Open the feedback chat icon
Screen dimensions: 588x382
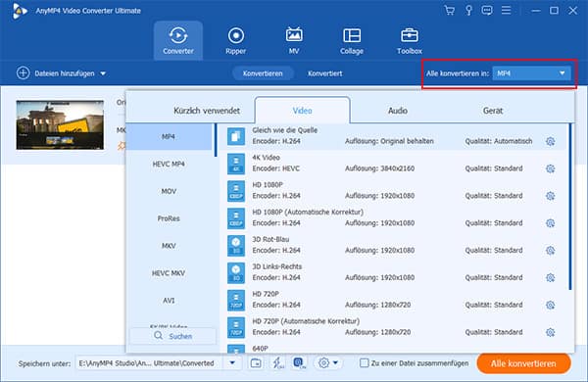point(487,10)
